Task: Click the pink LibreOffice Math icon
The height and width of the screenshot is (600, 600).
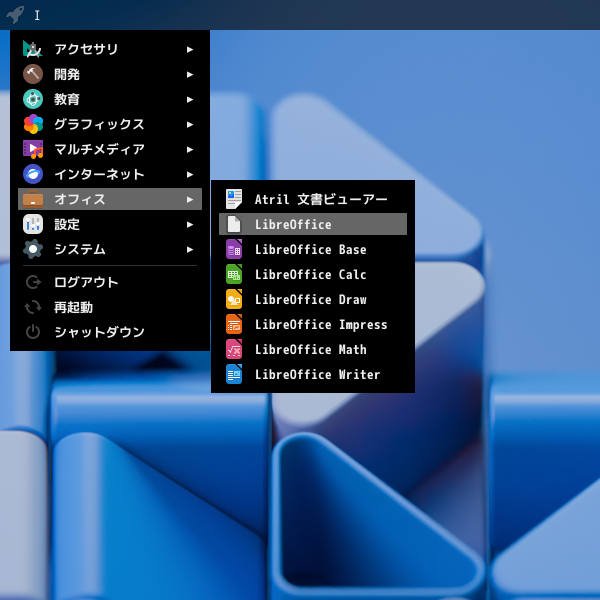Action: tap(234, 349)
